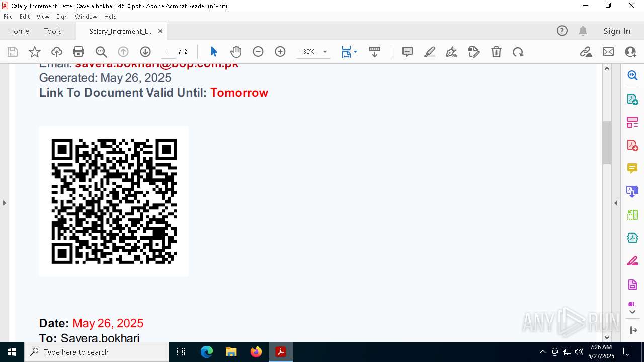Open Export PDF tool in right pane
Image resolution: width=644 pixels, height=362 pixels.
coord(632,99)
